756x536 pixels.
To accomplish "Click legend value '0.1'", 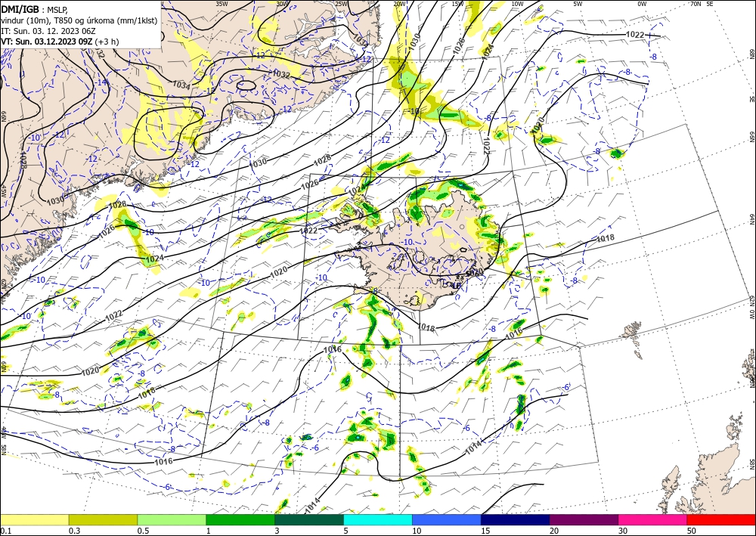I will coord(5,531).
